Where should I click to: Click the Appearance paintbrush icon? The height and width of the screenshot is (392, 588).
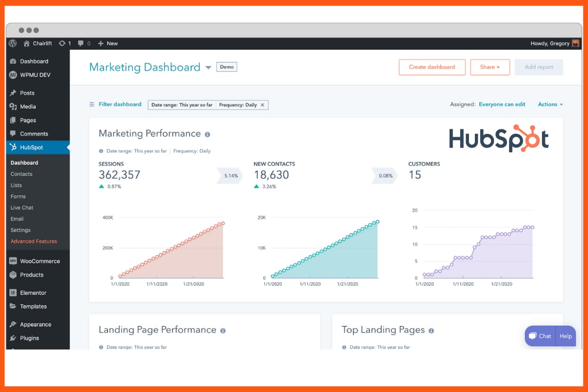coord(13,324)
